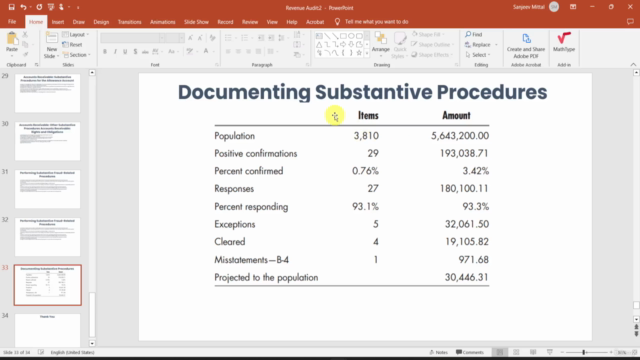Open the font name combo box
640x360 pixels.
pyautogui.click(x=133, y=38)
